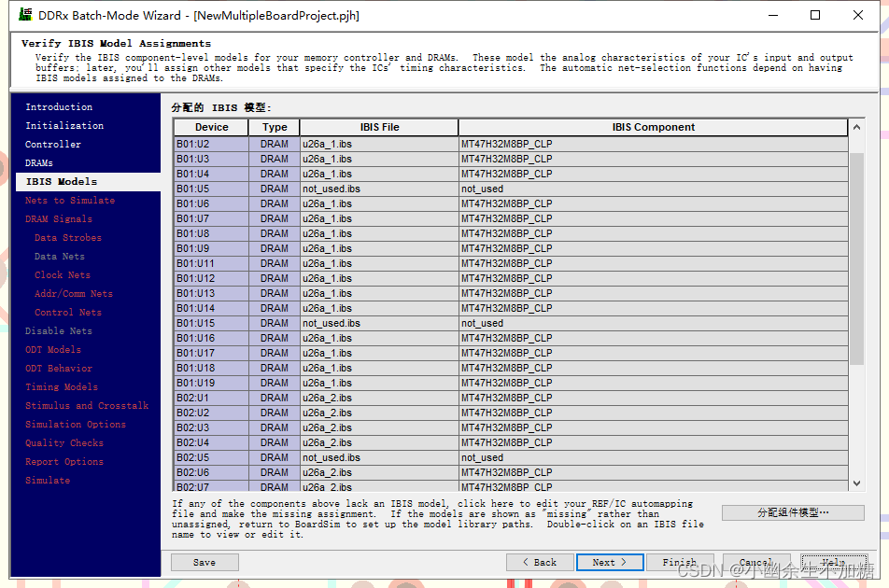Open the Data Nets step

pos(60,257)
